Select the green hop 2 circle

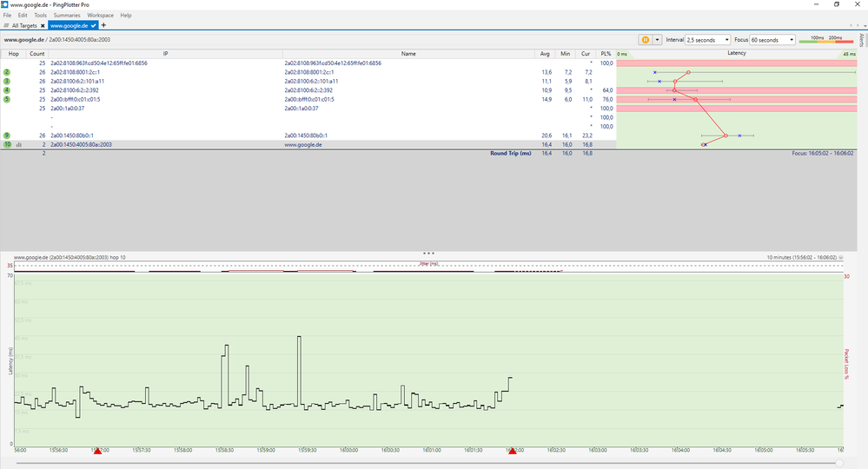click(x=7, y=72)
